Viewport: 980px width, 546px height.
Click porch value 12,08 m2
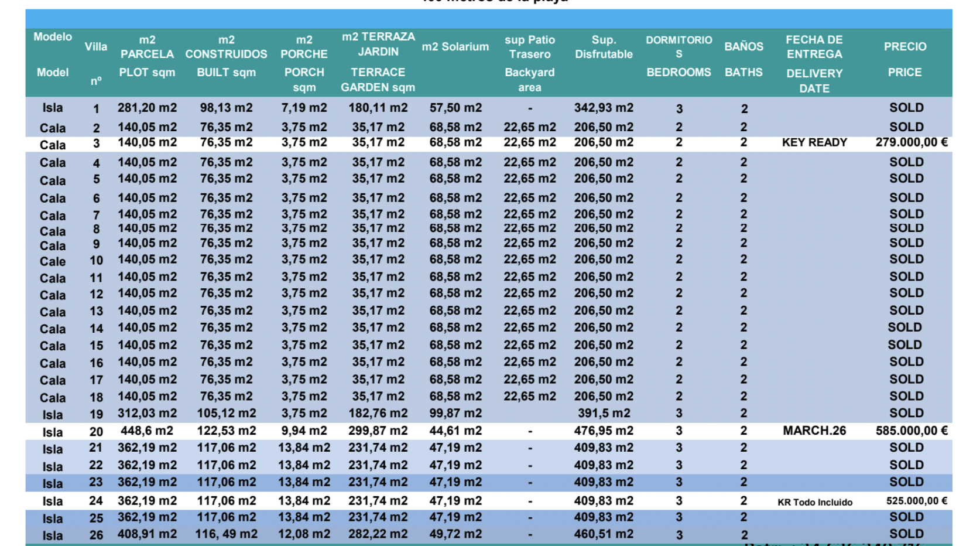pyautogui.click(x=304, y=534)
